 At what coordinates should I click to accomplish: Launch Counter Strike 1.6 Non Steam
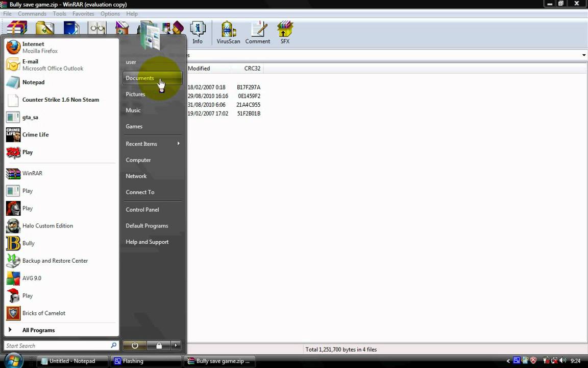(61, 100)
